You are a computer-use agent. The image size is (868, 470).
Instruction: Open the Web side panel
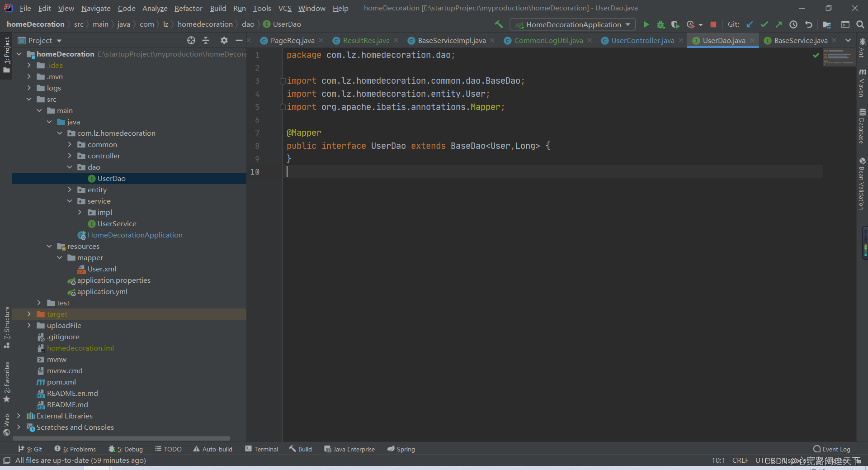pyautogui.click(x=6, y=424)
